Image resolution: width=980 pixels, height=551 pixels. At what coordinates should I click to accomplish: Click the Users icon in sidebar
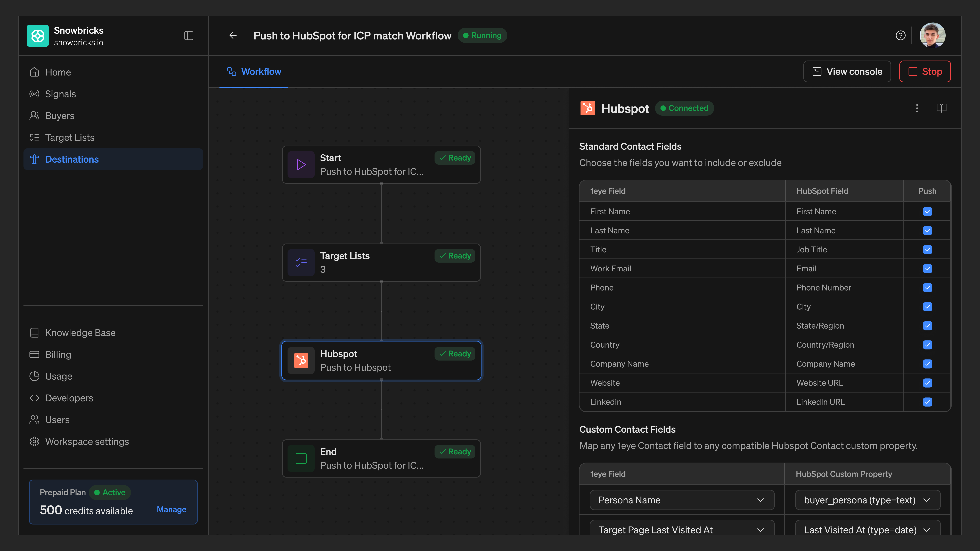click(x=34, y=420)
